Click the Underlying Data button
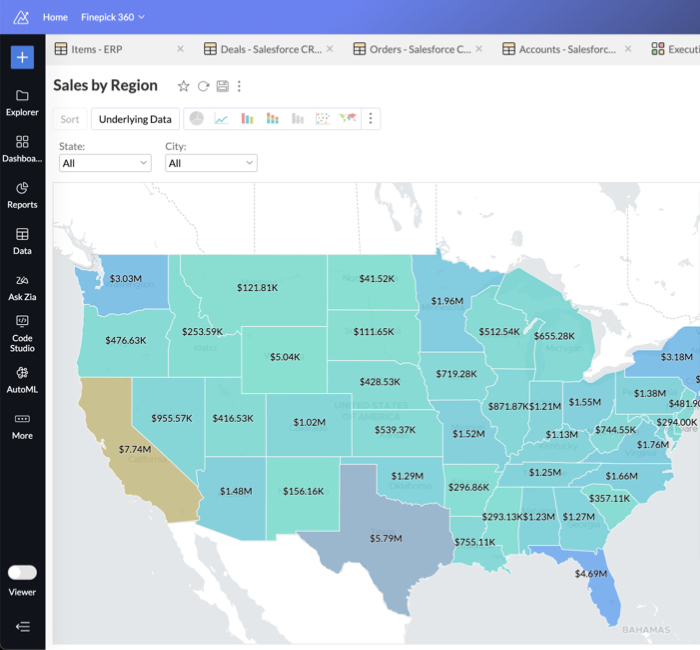Viewport: 700px width, 650px height. point(135,119)
